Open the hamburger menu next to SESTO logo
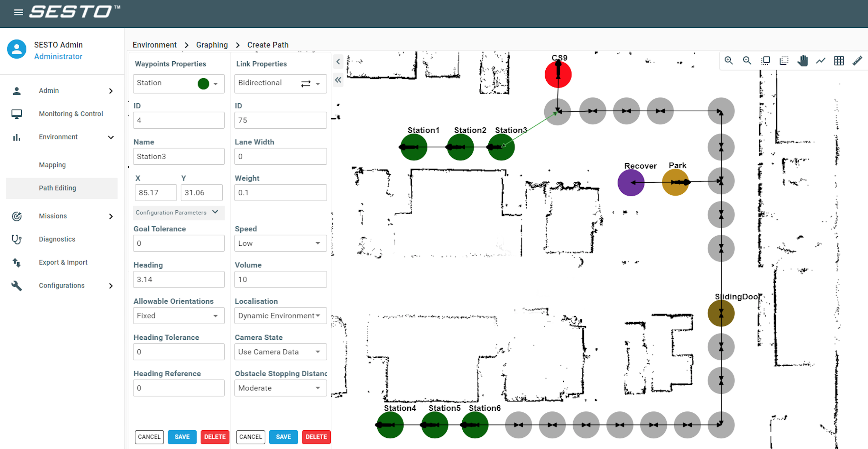 coord(19,13)
